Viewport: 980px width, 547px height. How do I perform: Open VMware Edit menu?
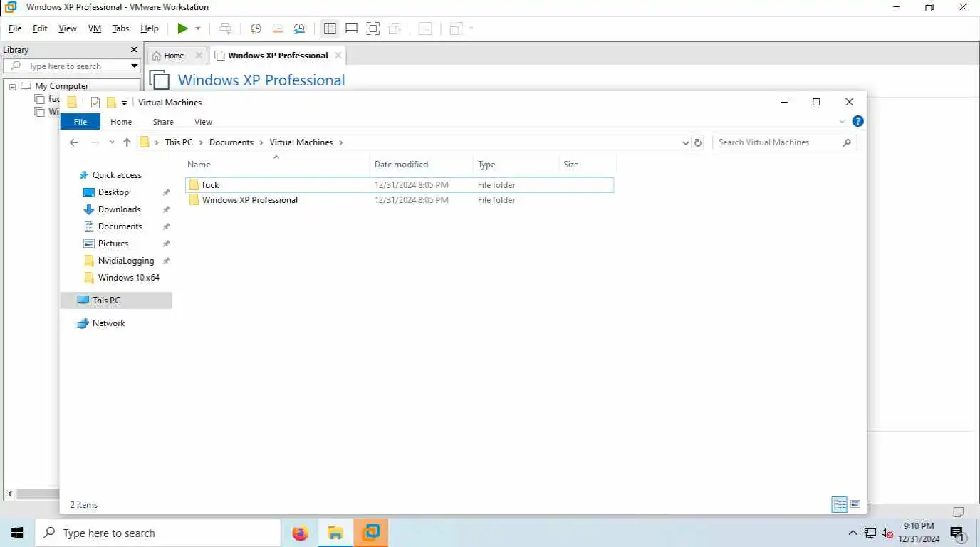coord(40,28)
